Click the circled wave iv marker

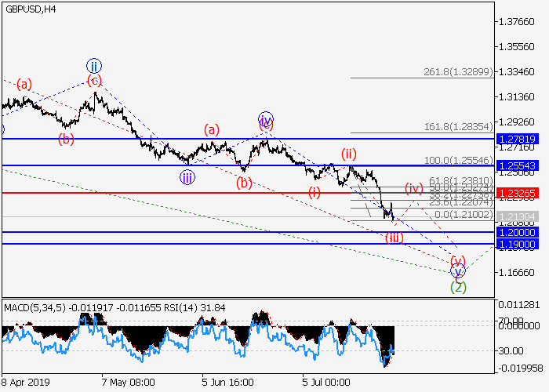coord(266,120)
